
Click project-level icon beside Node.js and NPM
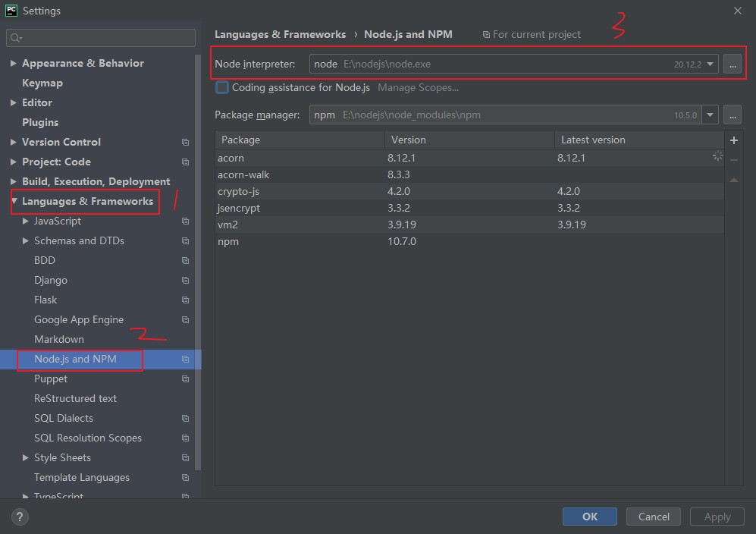coord(185,360)
